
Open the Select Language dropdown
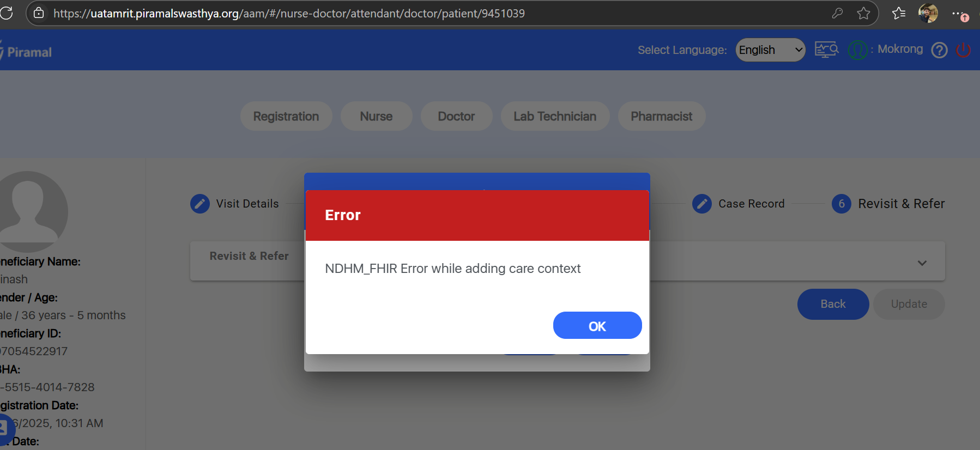click(770, 50)
